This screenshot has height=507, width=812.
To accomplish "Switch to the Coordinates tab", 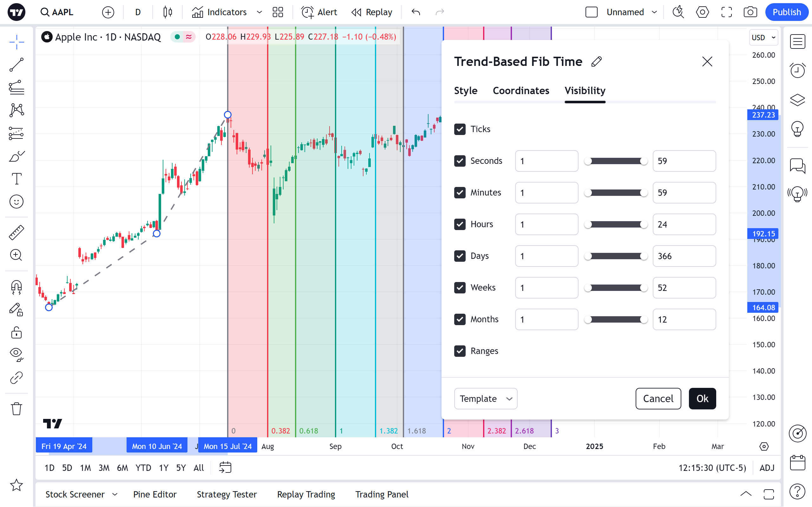I will [521, 91].
